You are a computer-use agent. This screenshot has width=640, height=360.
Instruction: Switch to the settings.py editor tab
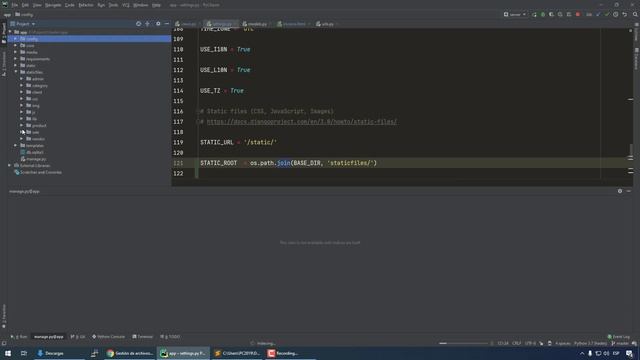click(221, 24)
